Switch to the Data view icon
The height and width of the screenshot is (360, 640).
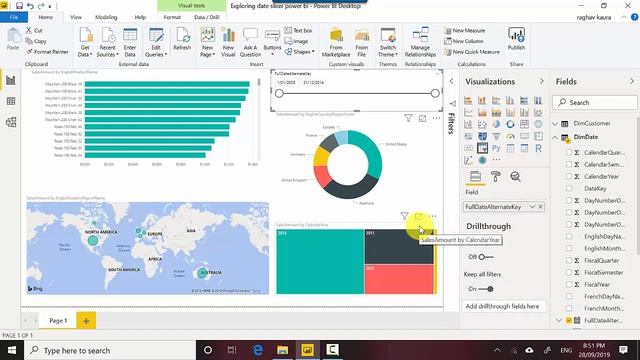[11, 101]
